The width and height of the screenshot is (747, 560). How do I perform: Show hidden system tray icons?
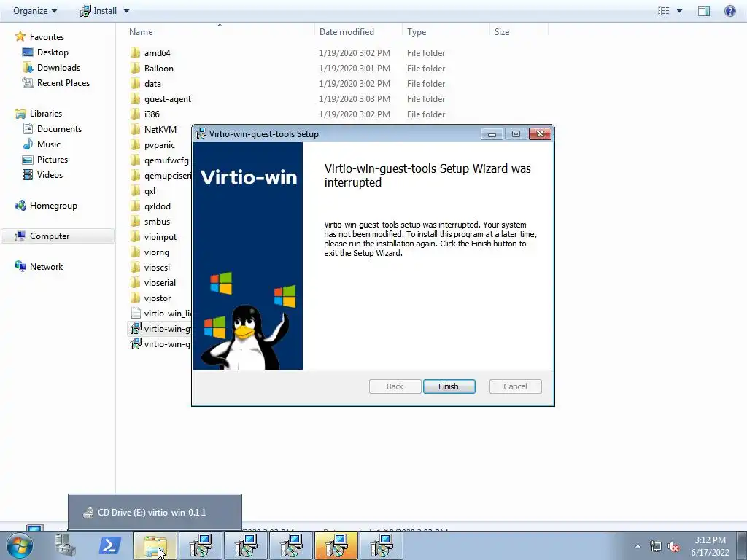point(638,546)
